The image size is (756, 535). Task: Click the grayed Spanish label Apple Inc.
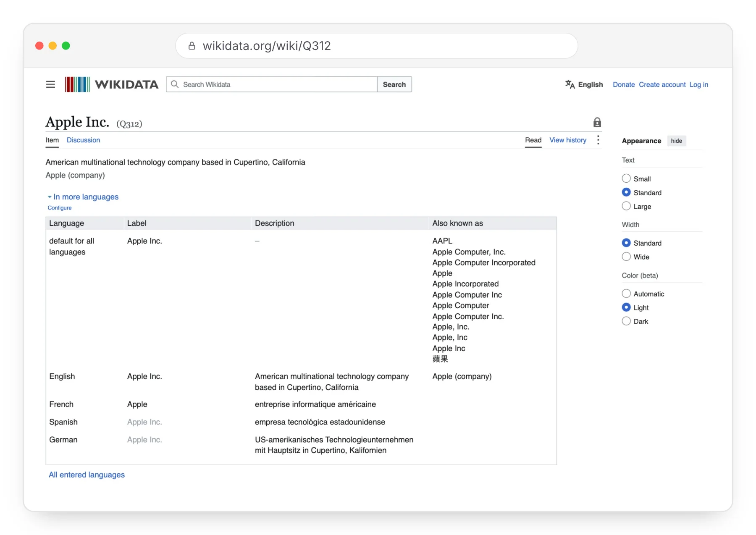144,422
